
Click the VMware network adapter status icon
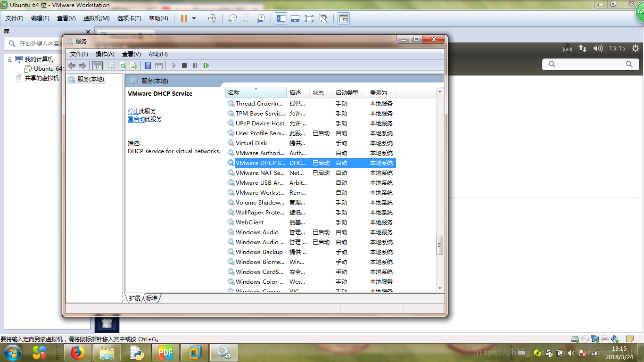pos(595,339)
